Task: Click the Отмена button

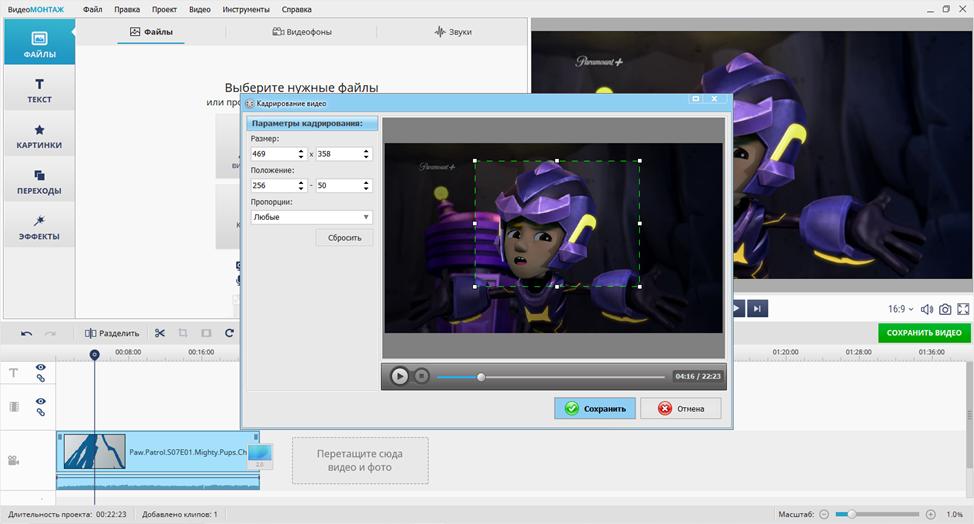Action: coord(681,409)
